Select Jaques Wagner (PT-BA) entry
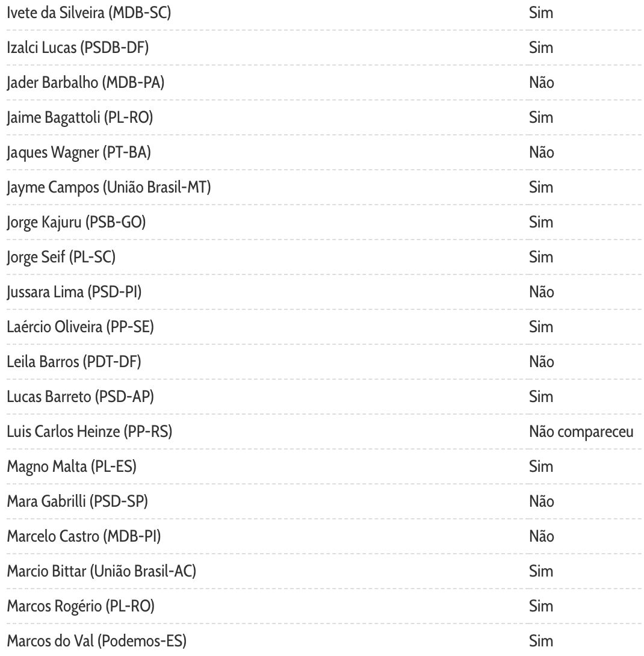Viewport: 644px width, 656px height. click(79, 152)
